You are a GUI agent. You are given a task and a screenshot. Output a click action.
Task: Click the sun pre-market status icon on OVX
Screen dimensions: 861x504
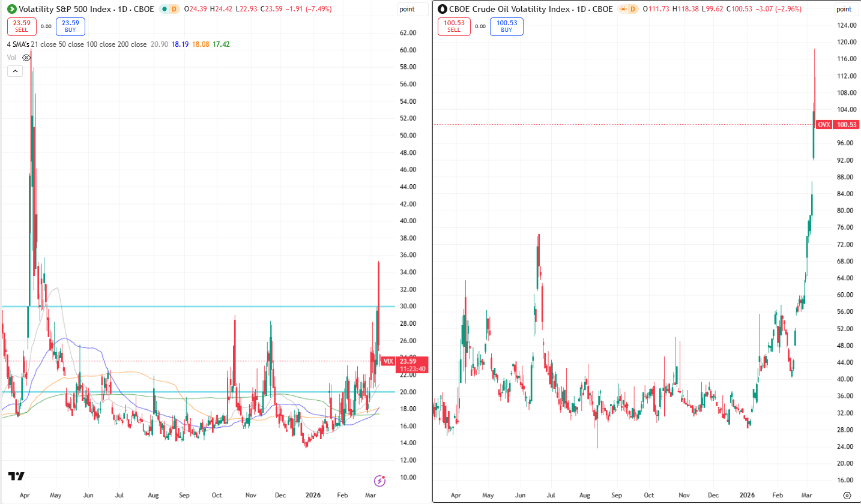(x=624, y=9)
